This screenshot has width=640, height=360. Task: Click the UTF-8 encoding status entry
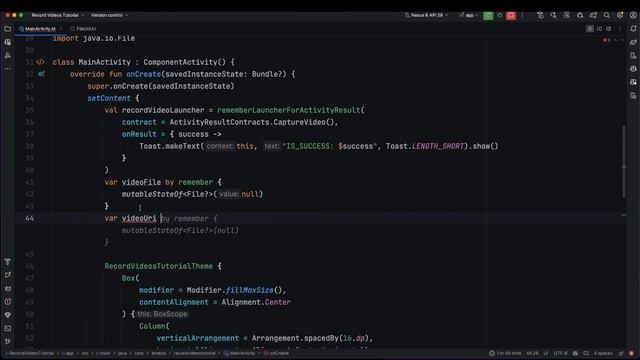tap(560, 353)
